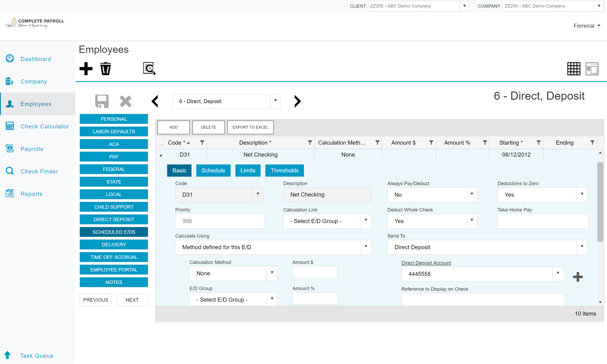The height and width of the screenshot is (364, 607).
Task: Click the Delete Employee icon
Action: pos(106,68)
